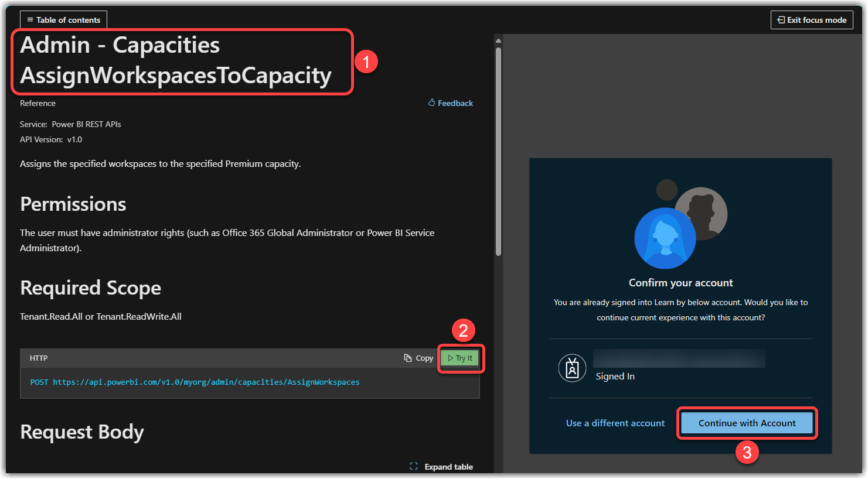Click the vertical scrollbar thumb
Screen dimensions: 868x479
point(498,151)
